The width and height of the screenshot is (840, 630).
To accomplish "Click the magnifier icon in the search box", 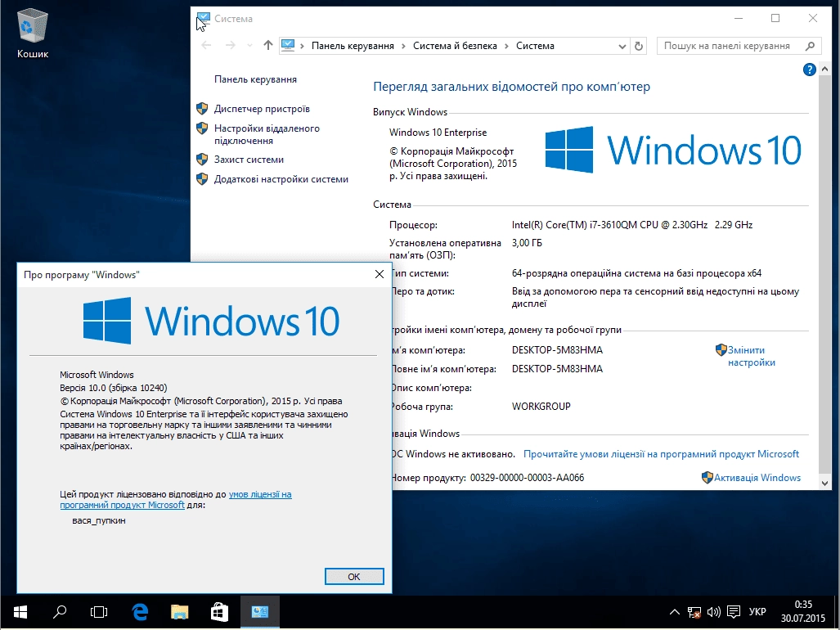I will [810, 46].
